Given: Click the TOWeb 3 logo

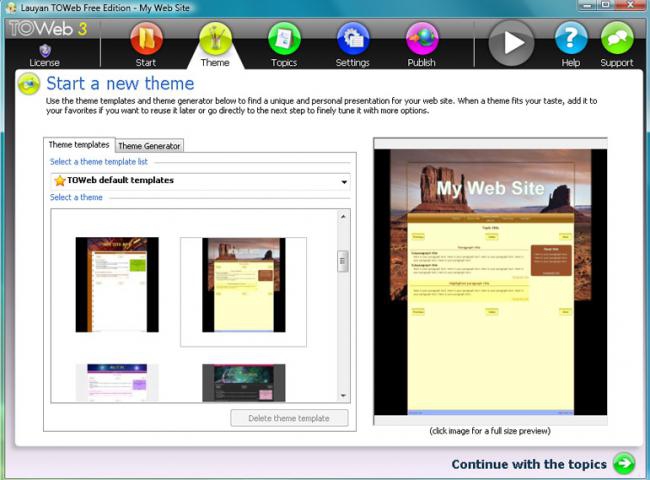Looking at the screenshot, I should pyautogui.click(x=48, y=29).
